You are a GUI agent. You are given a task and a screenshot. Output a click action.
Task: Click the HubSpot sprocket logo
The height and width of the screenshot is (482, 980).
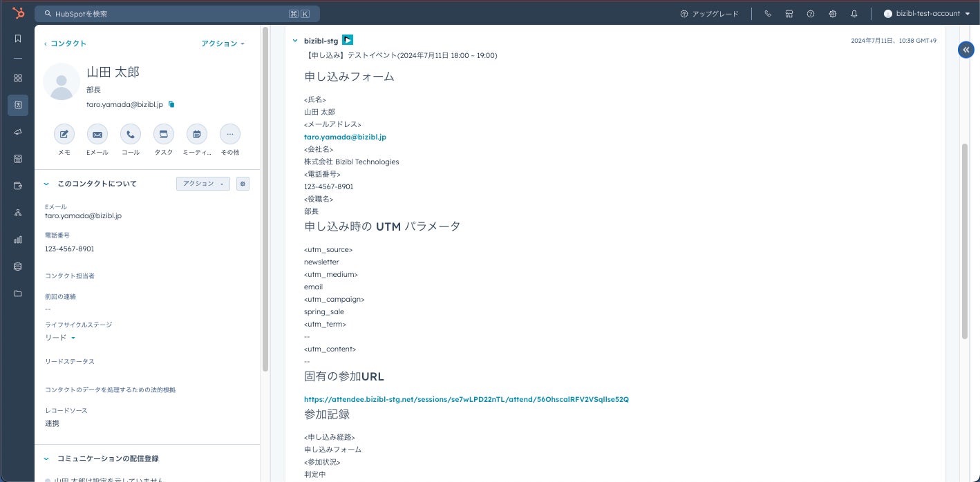tap(19, 13)
